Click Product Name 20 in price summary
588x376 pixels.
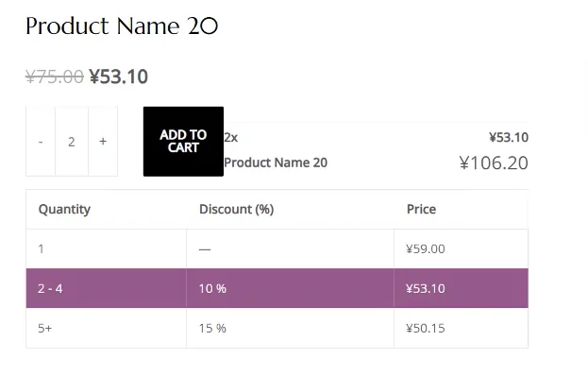(x=276, y=162)
